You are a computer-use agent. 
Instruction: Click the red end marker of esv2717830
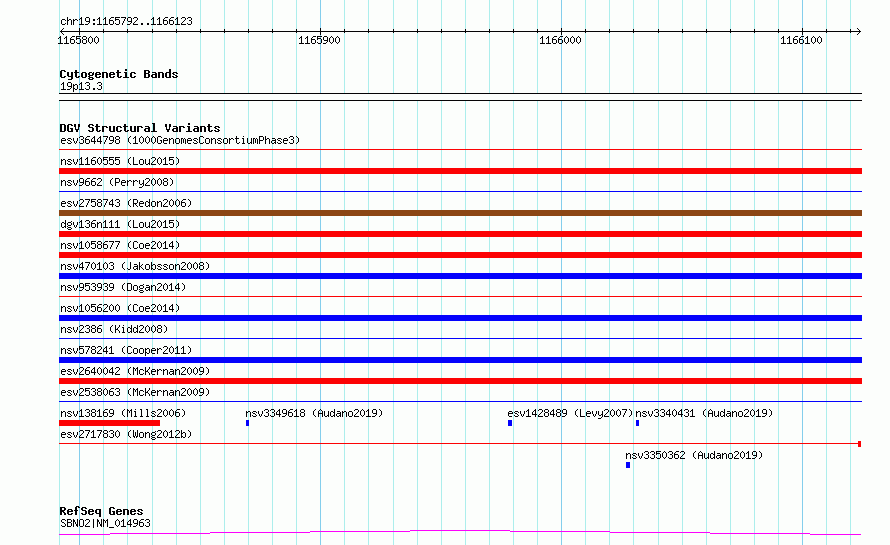pyautogui.click(x=859, y=444)
